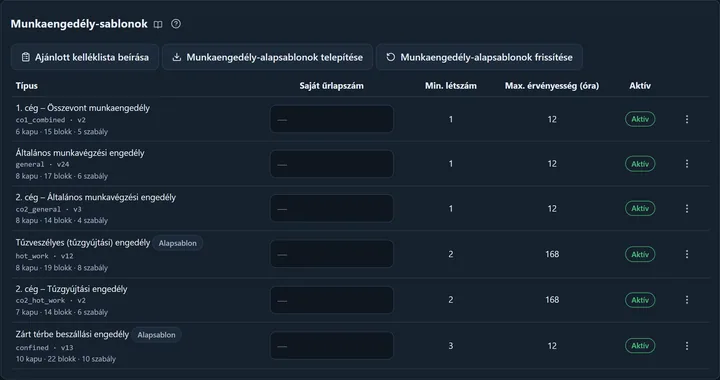Screen dimensions: 720x380
Task: Select Zárt térbe beszállási engedély title
Action: (x=72, y=335)
